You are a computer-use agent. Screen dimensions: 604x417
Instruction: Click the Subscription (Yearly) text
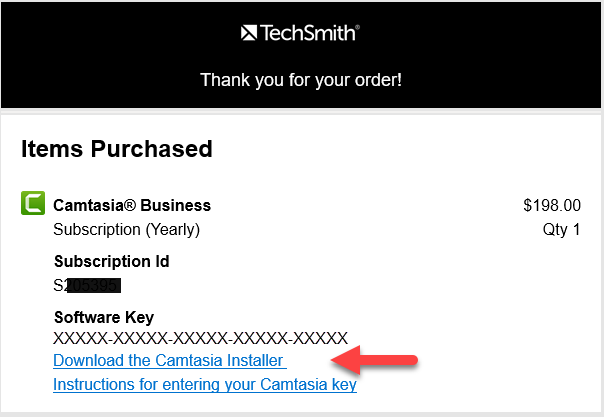pos(126,229)
